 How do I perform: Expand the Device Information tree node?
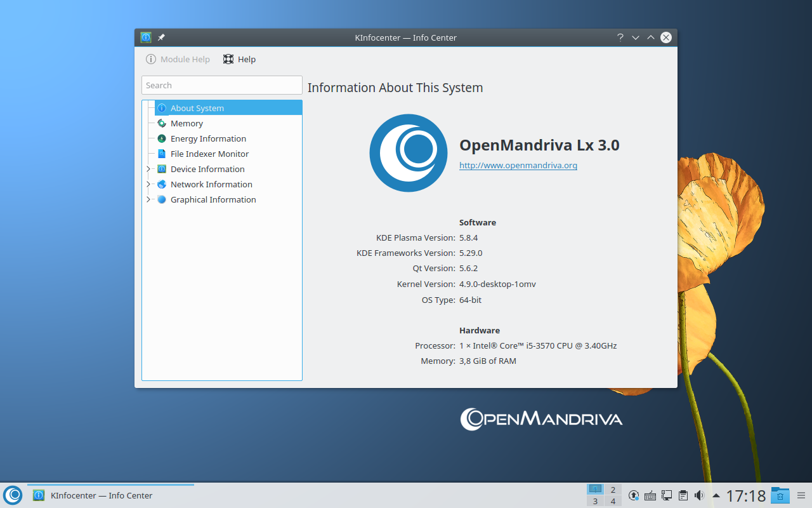(x=148, y=169)
